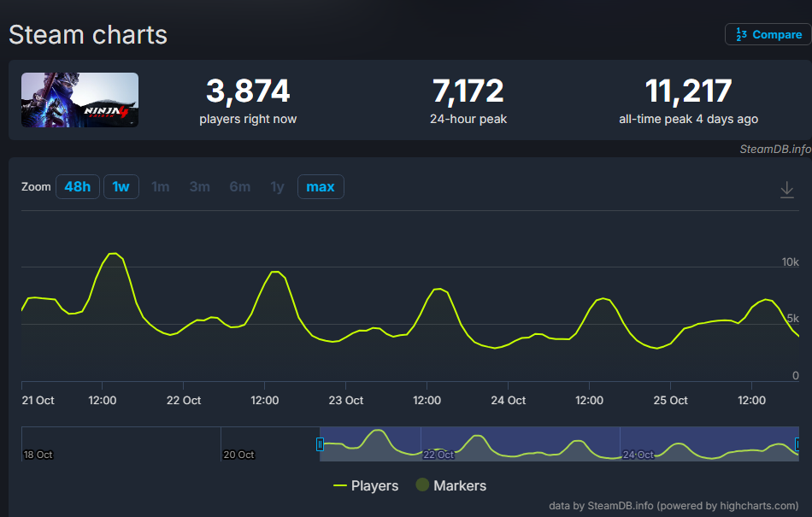Select the 3m zoom option

(x=200, y=187)
